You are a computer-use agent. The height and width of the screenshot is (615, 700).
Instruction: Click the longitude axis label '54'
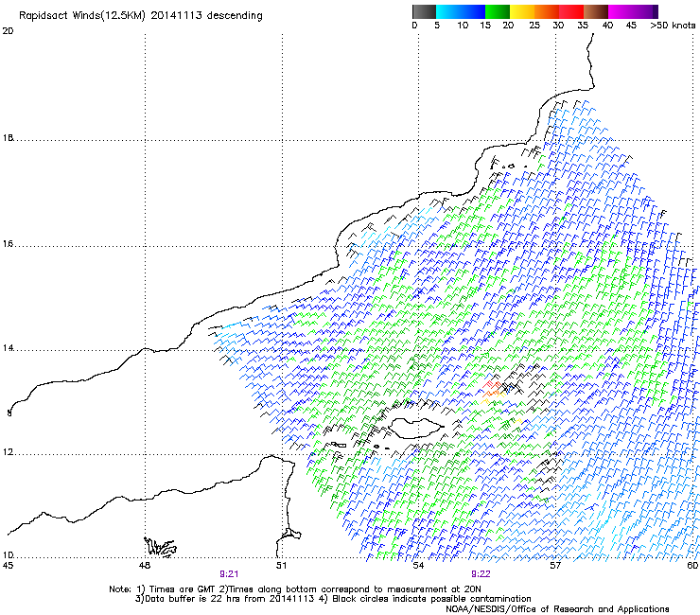click(418, 566)
